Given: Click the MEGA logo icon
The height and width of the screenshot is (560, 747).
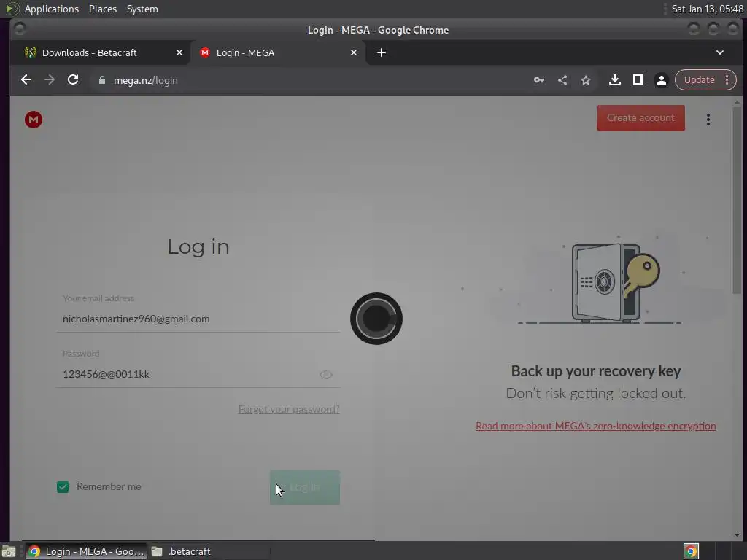Looking at the screenshot, I should coord(34,120).
